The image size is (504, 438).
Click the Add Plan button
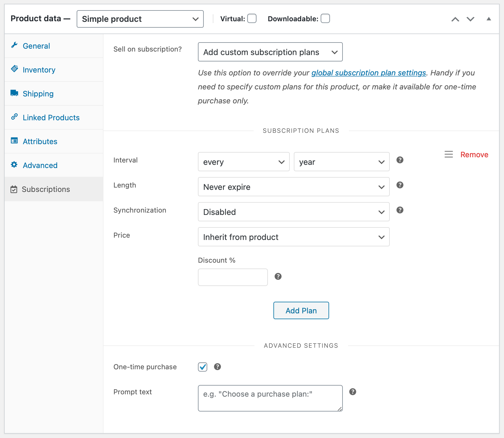(301, 310)
